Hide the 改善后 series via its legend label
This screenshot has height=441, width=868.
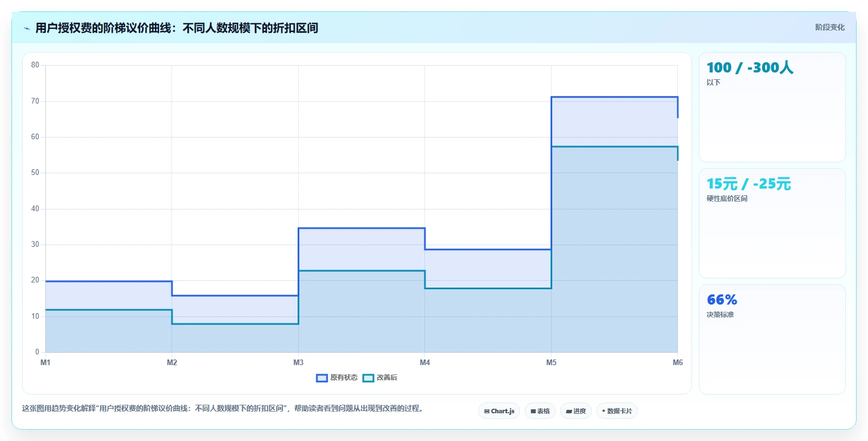[x=387, y=378]
